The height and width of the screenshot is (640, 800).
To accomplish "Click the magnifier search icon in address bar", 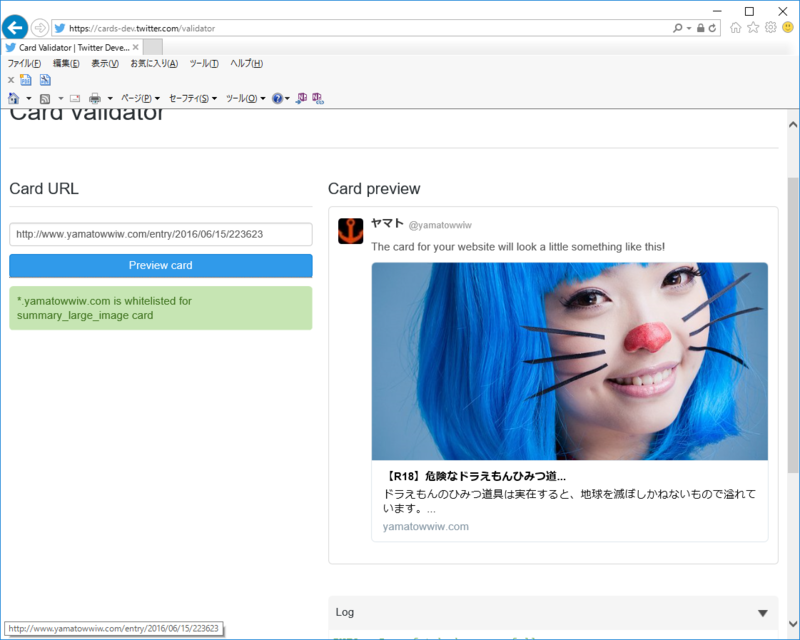I will (x=678, y=28).
